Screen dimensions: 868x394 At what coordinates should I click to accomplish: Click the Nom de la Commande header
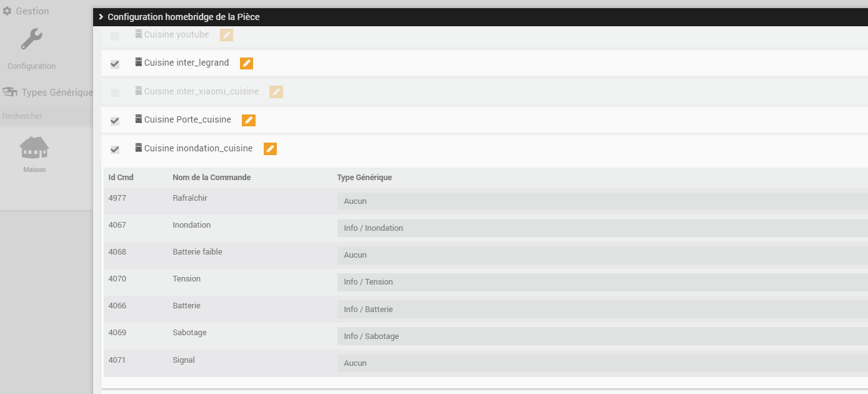pyautogui.click(x=212, y=178)
